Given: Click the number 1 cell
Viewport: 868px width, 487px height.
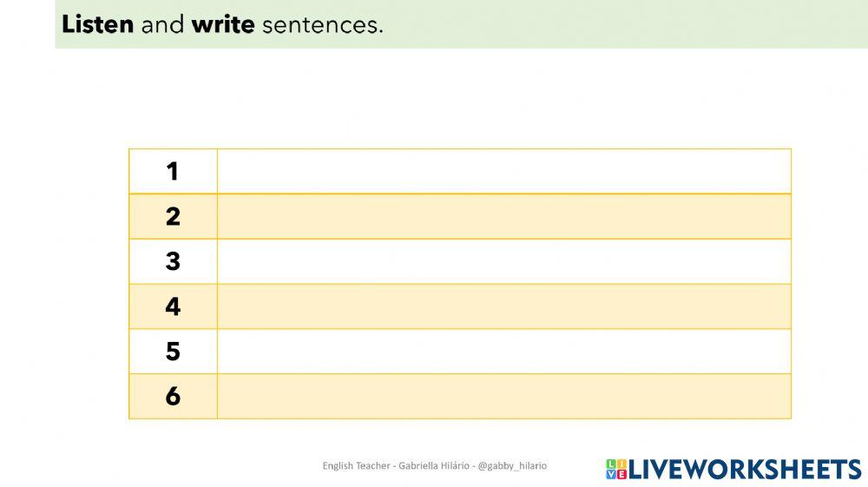Looking at the screenshot, I should click(x=173, y=171).
